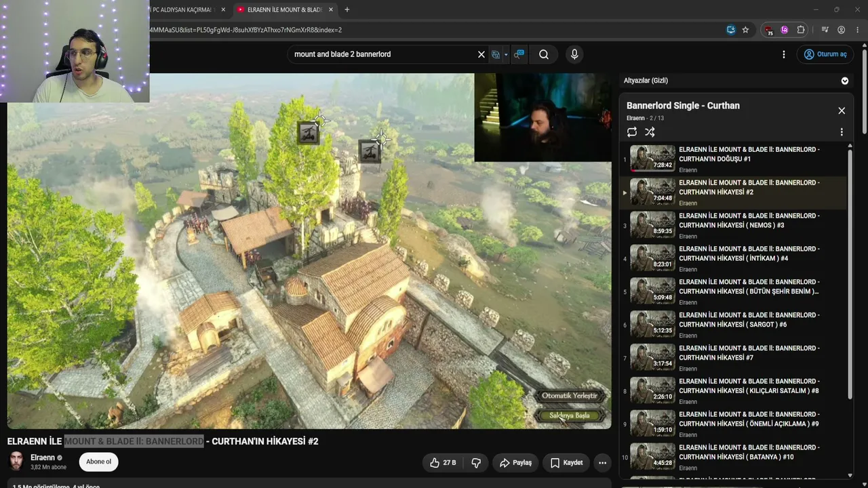Open thumbnail of the ( NEMOS ) #3 video
This screenshot has width=868, height=488.
652,225
